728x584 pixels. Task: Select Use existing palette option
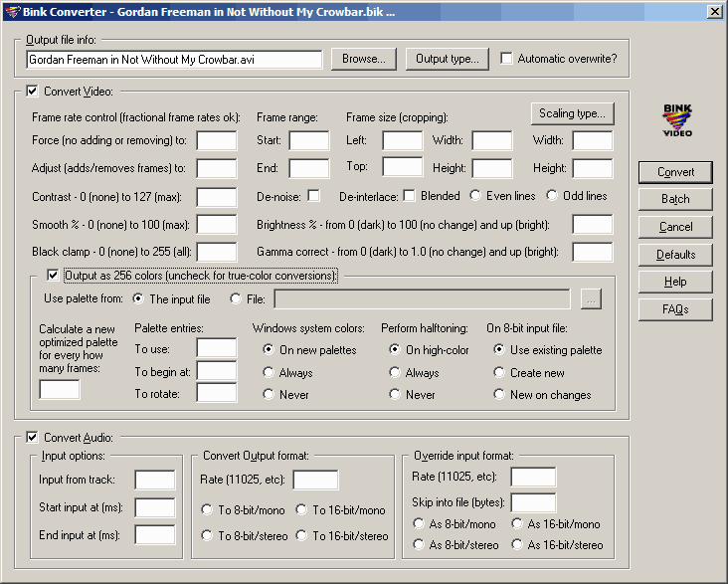(x=499, y=349)
